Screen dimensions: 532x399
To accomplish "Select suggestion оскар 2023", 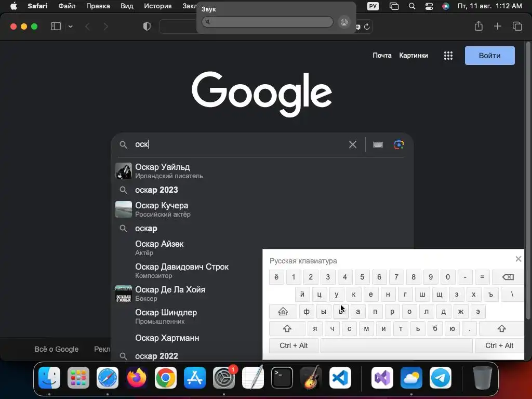I will [x=262, y=190].
